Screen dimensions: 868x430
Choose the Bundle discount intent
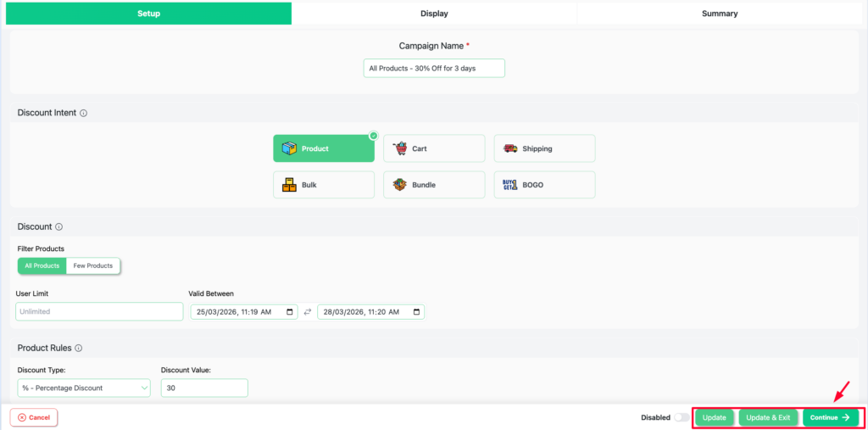click(x=434, y=185)
